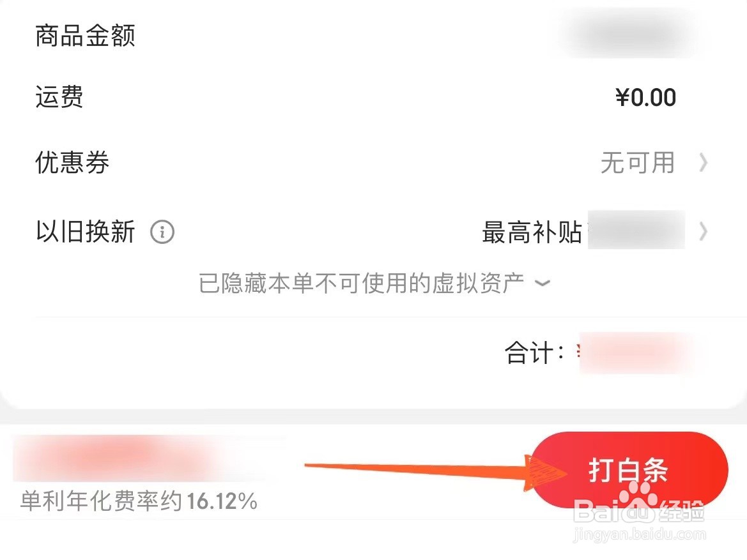Tap the info icon beside 以旧换新
Image resolution: width=747 pixels, height=560 pixels.
[162, 232]
